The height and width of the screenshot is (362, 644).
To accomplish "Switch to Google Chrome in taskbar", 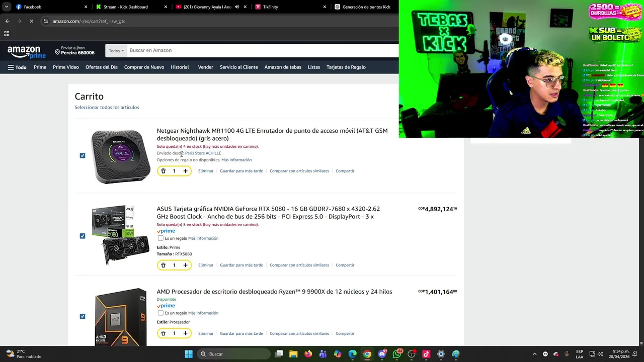I will tap(367, 354).
